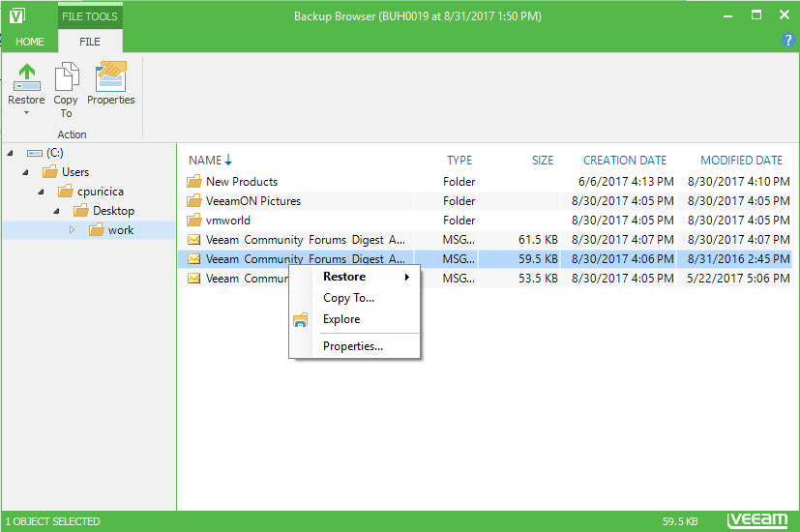Switch to the HOME ribbon tab
Image resolution: width=800 pixels, height=532 pixels.
click(x=29, y=42)
